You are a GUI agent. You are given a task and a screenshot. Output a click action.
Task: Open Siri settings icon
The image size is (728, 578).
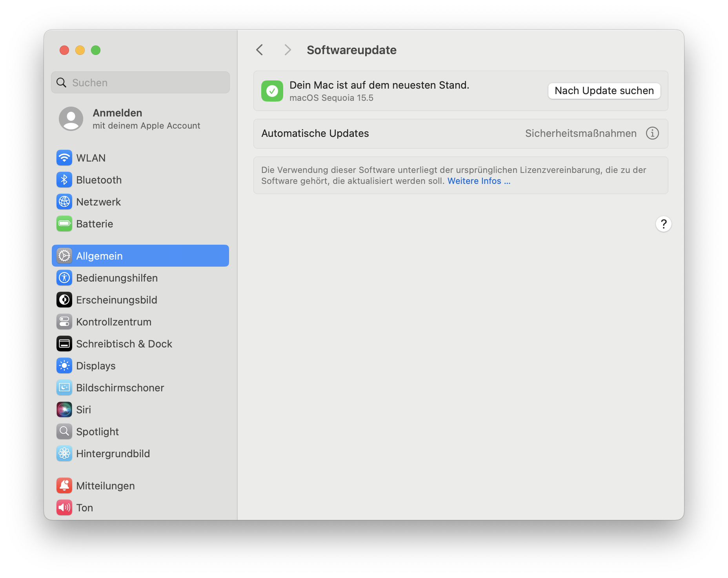[x=64, y=410]
